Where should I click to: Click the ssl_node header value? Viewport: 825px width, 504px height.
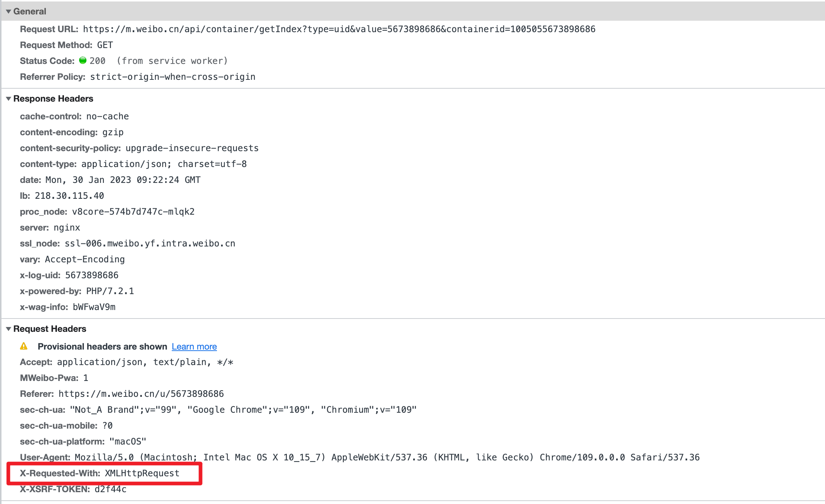[150, 244]
